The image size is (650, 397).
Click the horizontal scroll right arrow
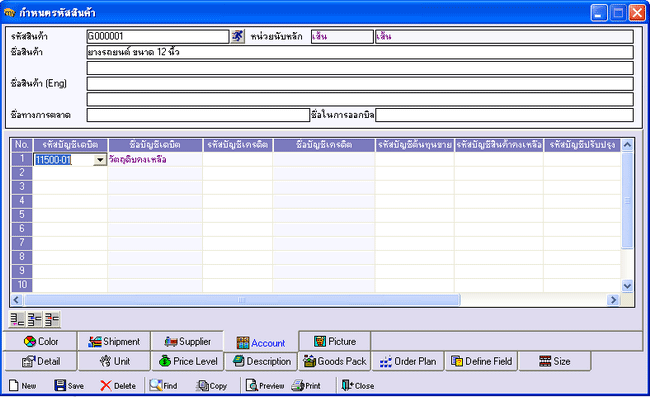click(x=613, y=300)
